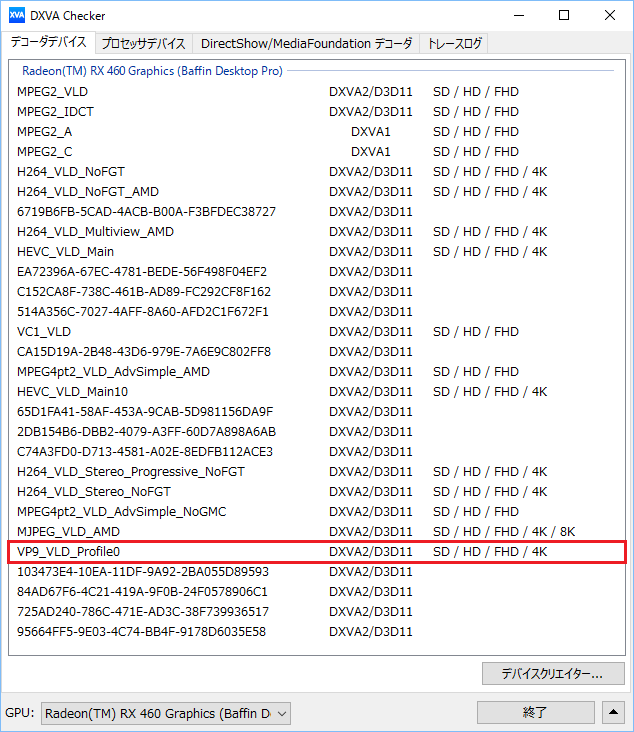Click DXVA2/D3D11 in the VP9_VLD_Profile0 row
This screenshot has width=634, height=732.
point(371,552)
